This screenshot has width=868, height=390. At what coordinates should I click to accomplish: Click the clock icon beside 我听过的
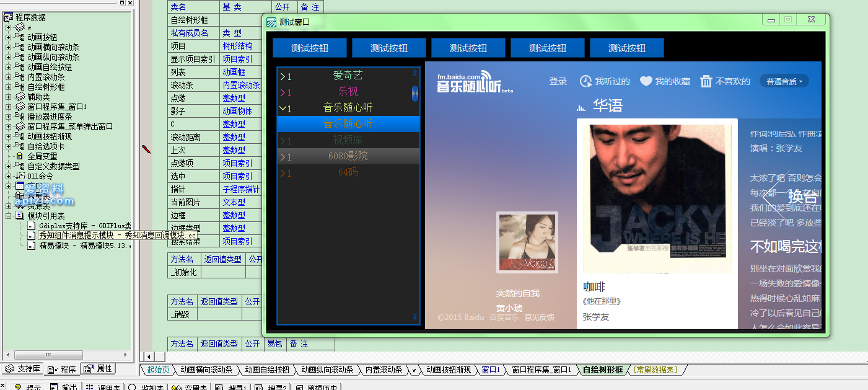(x=585, y=81)
